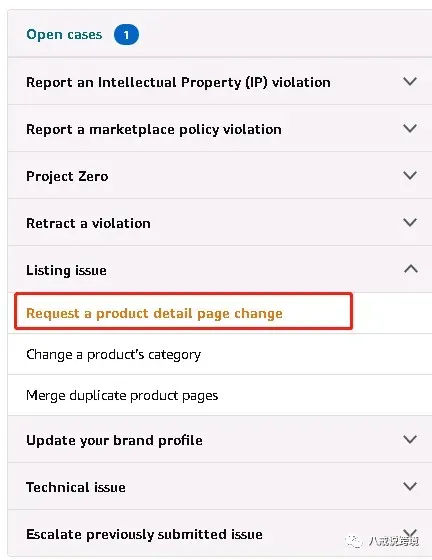
Task: Click the Report an Intellectual Property violation heading
Action: (x=178, y=82)
